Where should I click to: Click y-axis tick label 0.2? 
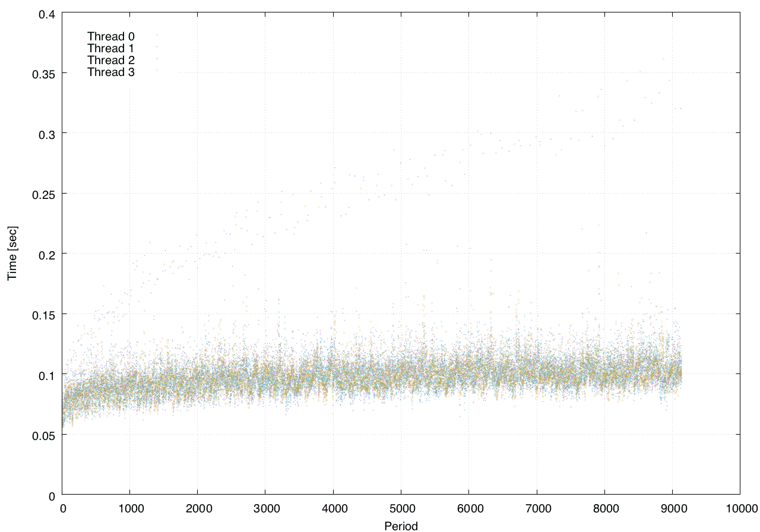click(47, 254)
